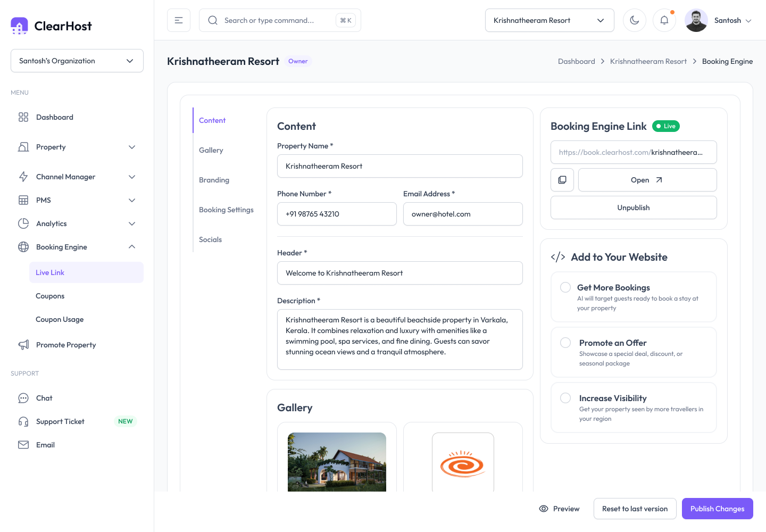Open Santosh's Organization dropdown

click(x=77, y=61)
